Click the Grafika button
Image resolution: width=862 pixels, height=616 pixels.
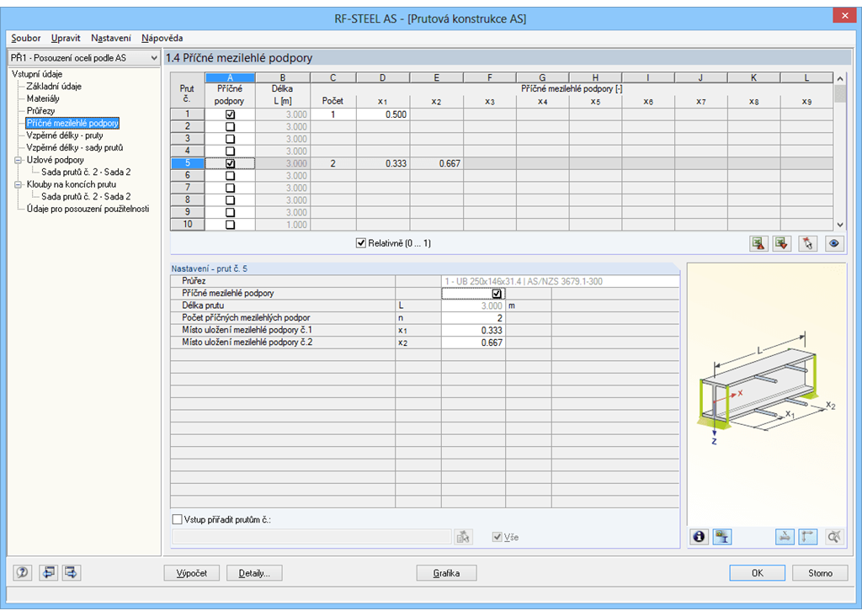click(x=446, y=573)
